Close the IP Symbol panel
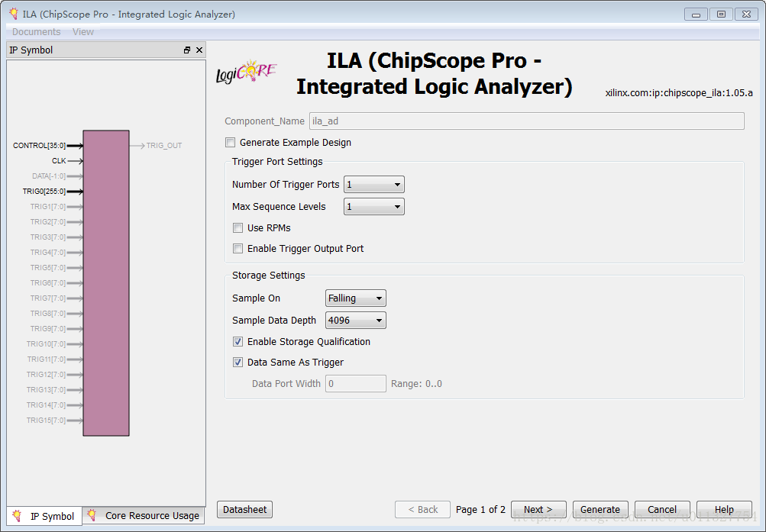This screenshot has height=532, width=766. tap(199, 50)
